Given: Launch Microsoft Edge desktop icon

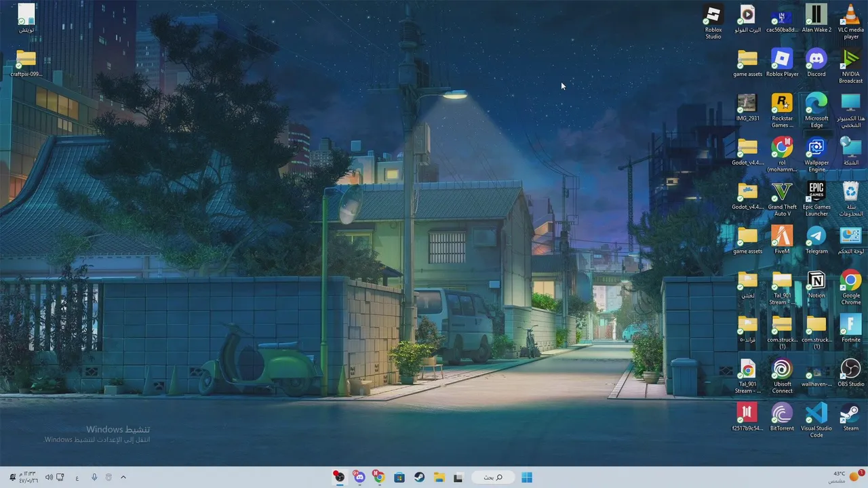Looking at the screenshot, I should click(x=816, y=110).
